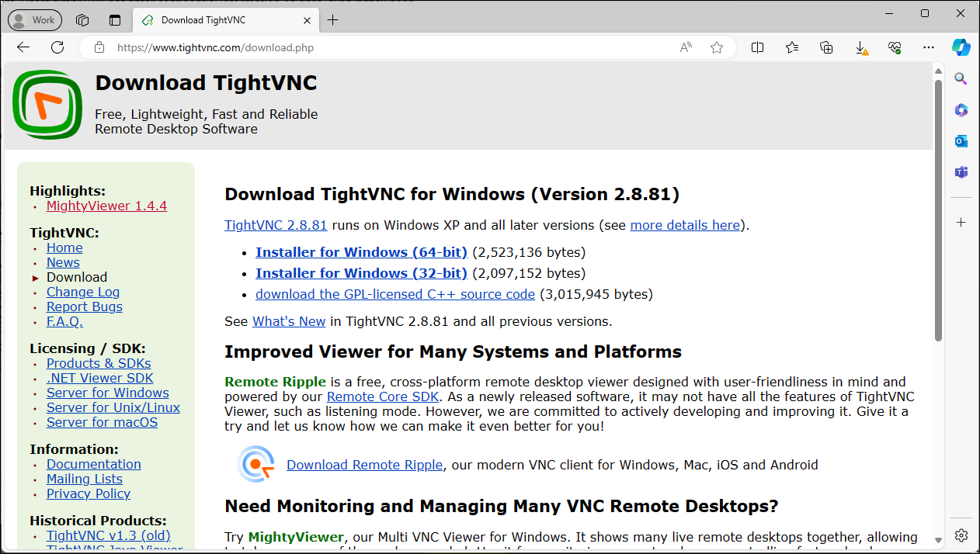Open the Mailing Lists link
Screen dimensions: 980x554
[85, 479]
